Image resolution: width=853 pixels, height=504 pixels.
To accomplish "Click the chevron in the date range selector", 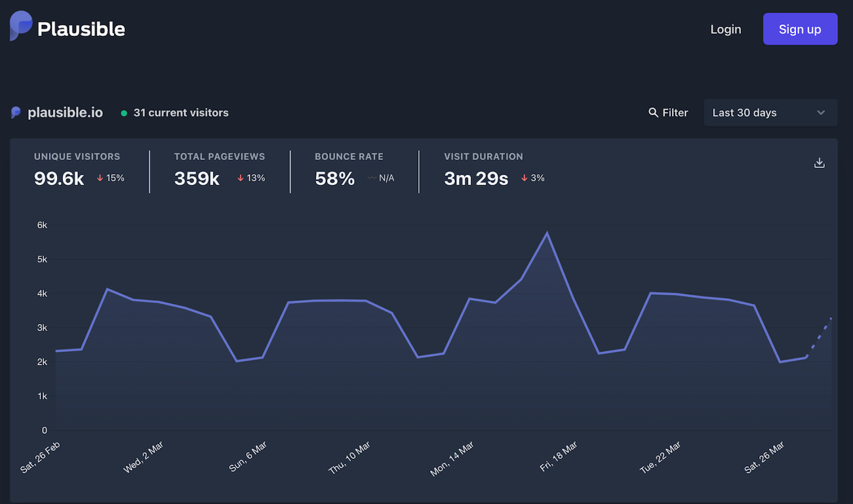I will (x=821, y=113).
